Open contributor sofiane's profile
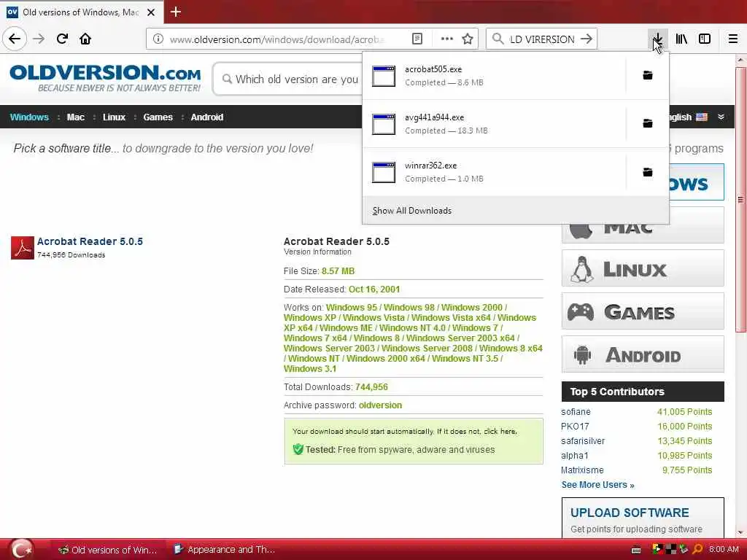 [576, 412]
